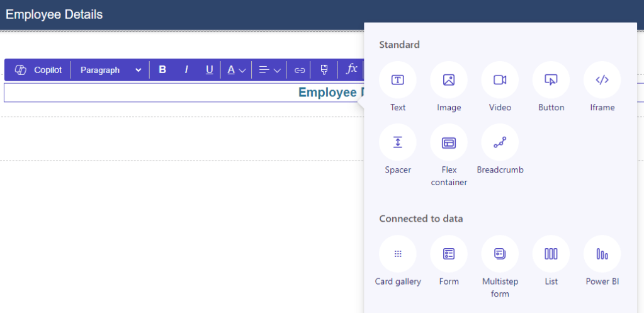Image resolution: width=644 pixels, height=313 pixels.
Task: Add a Breadcrumb component
Action: coord(500,142)
